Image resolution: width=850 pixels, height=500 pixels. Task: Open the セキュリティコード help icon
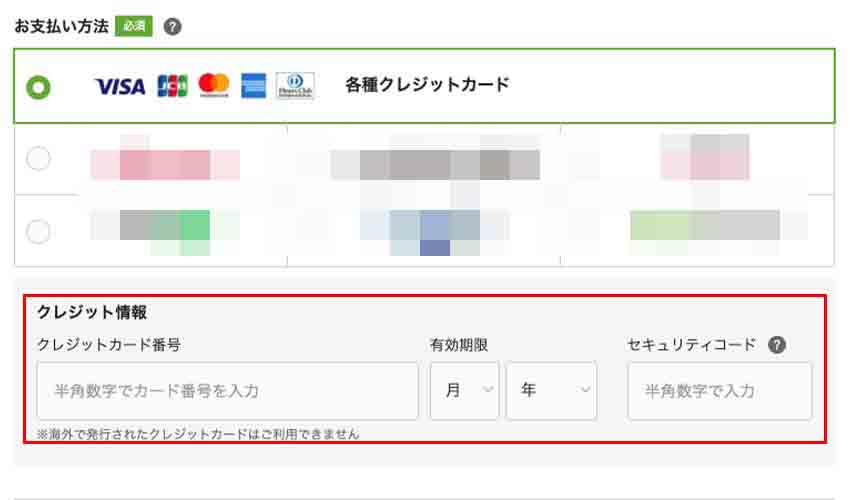point(777,345)
